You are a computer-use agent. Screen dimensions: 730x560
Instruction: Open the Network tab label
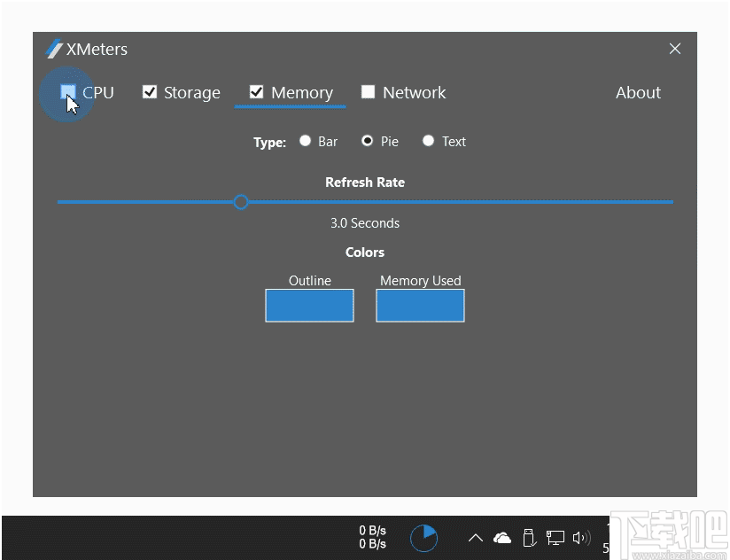[415, 93]
